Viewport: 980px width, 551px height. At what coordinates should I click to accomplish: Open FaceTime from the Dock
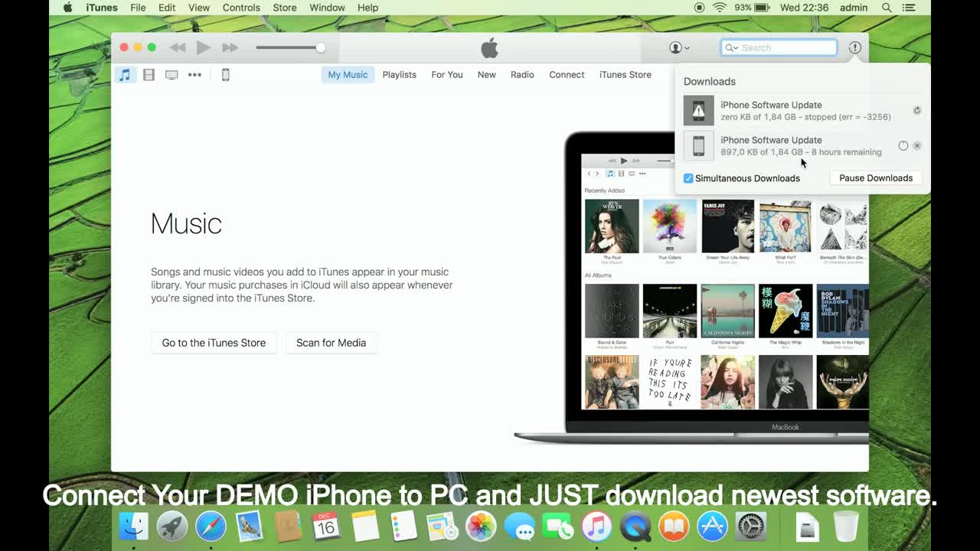pos(558,527)
